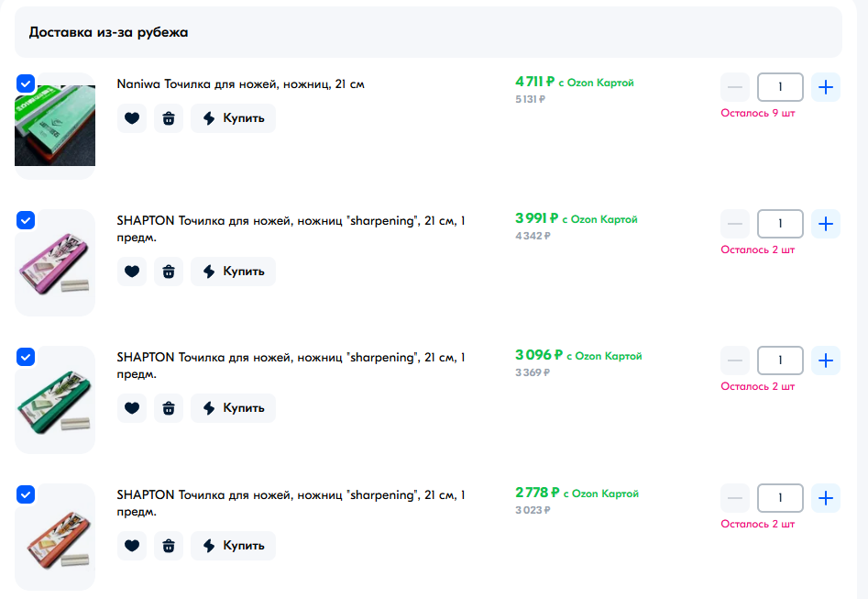Favorite the 3 991 ₽ SHAPTON item
Image resolution: width=868 pixels, height=599 pixels.
pyautogui.click(x=132, y=272)
